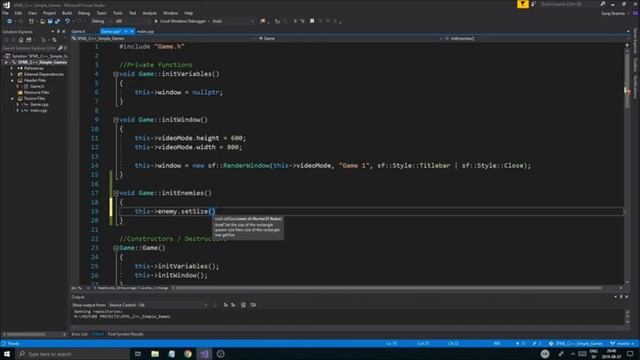Click the Home icon in Solution Explorer

pyautogui.click(x=21, y=40)
